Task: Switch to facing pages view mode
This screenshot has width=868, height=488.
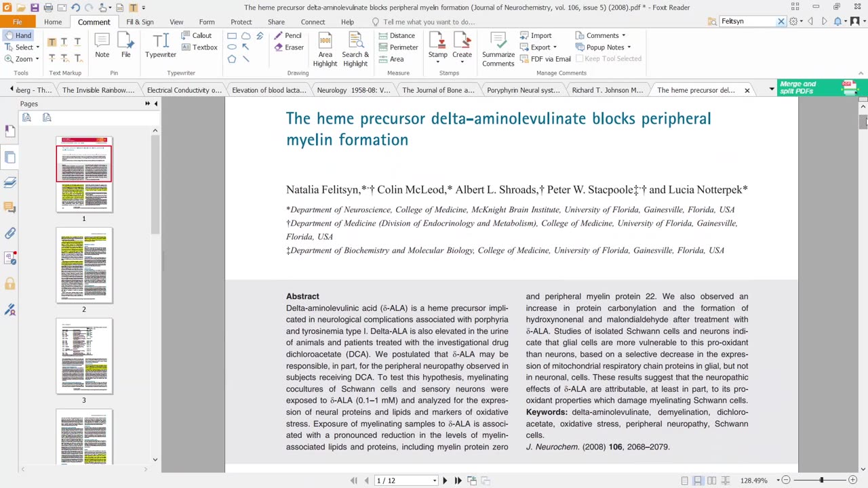Action: click(x=711, y=481)
